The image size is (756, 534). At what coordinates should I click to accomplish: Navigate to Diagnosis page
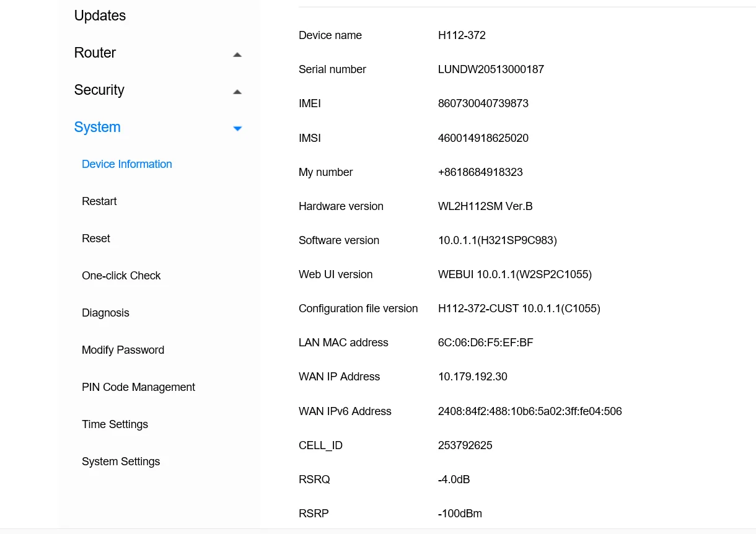(x=105, y=313)
